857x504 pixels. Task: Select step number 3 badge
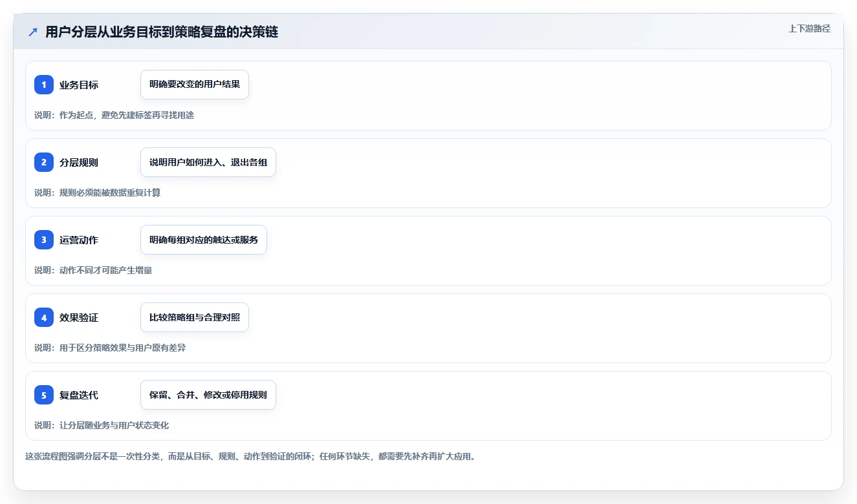[x=44, y=240]
